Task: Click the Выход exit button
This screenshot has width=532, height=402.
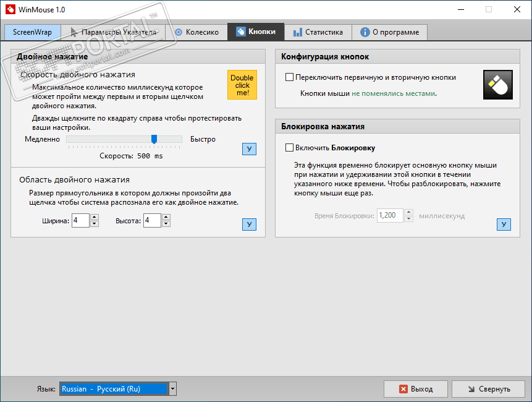Action: (x=416, y=389)
